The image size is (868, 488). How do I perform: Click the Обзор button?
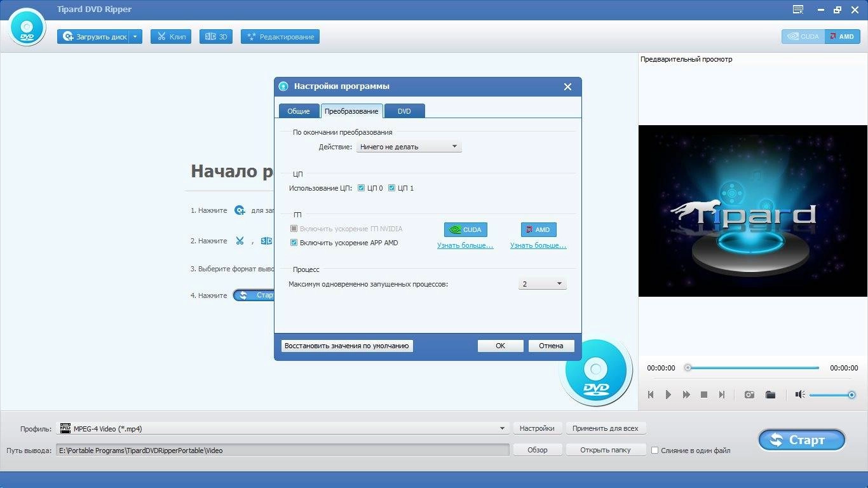pos(538,450)
